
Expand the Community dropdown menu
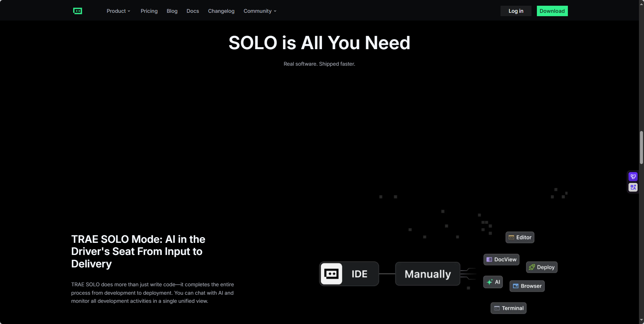point(260,11)
